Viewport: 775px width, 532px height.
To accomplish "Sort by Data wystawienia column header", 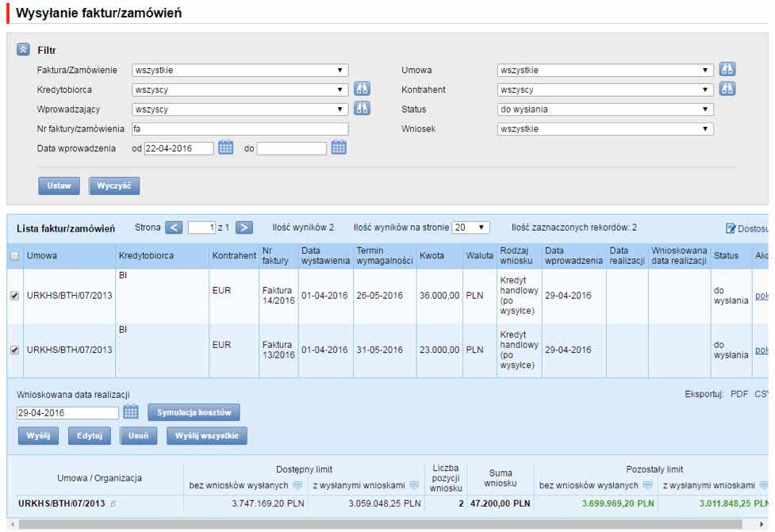I will (326, 256).
